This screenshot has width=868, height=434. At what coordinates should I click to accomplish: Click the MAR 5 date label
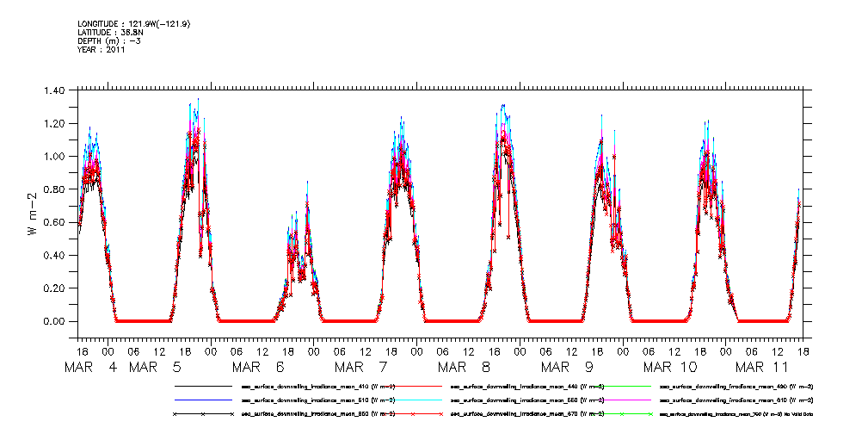click(156, 367)
